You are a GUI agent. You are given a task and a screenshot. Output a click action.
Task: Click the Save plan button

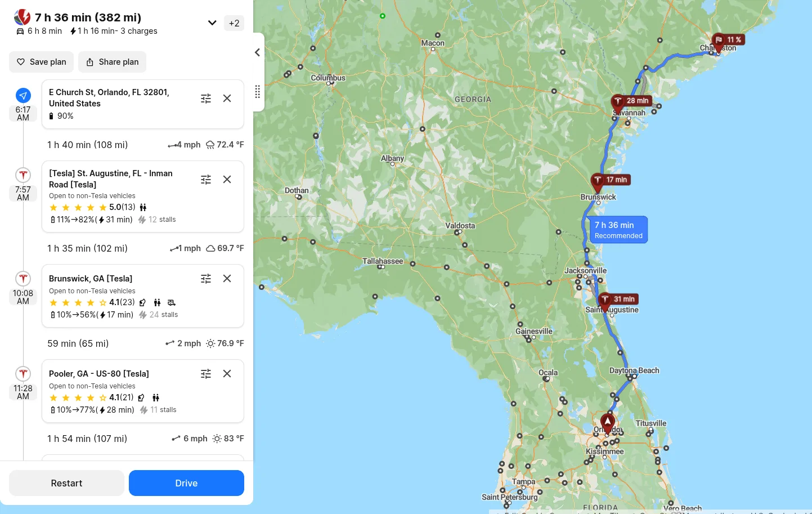click(42, 62)
